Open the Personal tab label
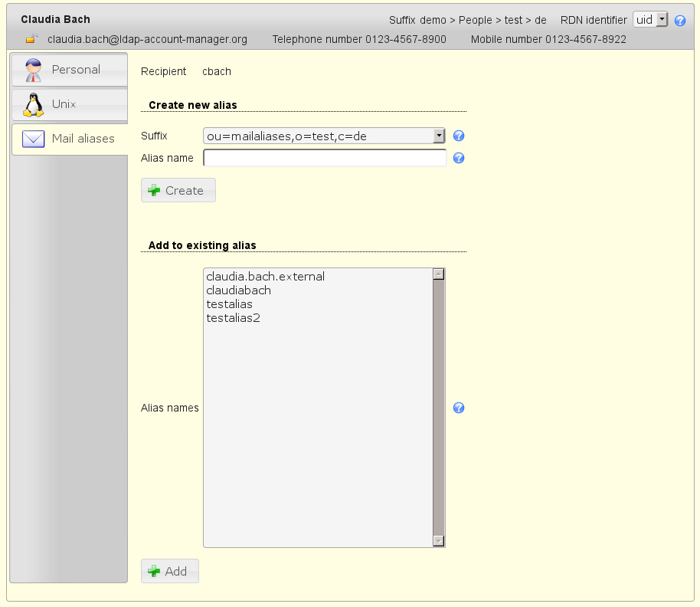This screenshot has height=607, width=700. click(76, 70)
